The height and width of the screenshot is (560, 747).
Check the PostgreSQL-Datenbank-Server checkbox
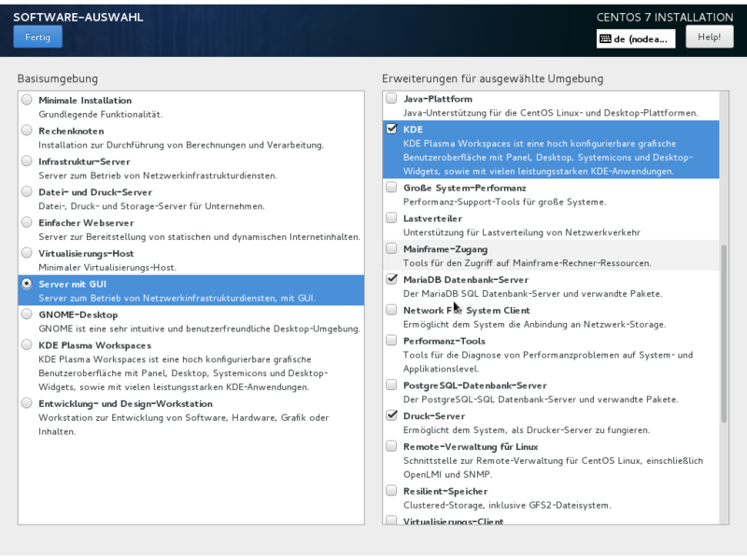point(391,385)
